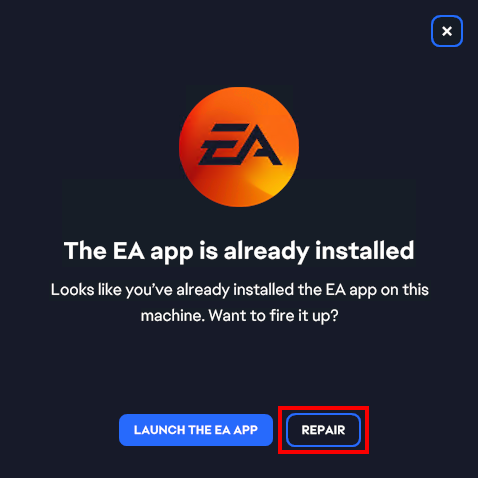Select the circular orange gradient logo
478x478 pixels.
pyautogui.click(x=239, y=147)
